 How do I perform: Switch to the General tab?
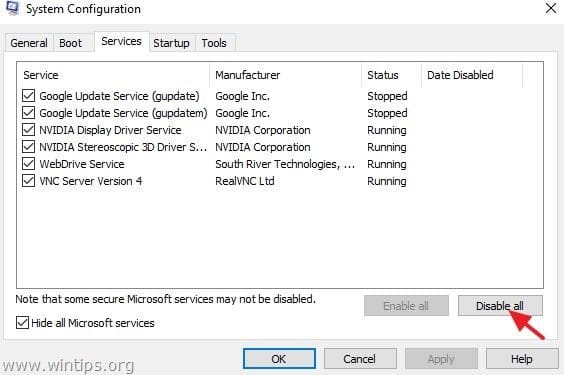pos(29,43)
